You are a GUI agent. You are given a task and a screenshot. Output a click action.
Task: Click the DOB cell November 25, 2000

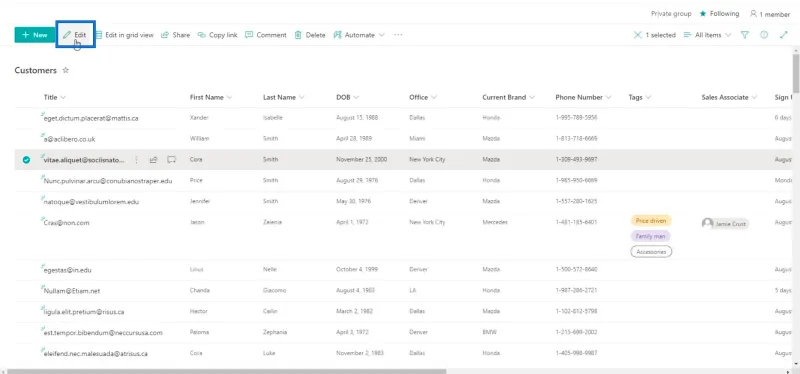point(361,160)
